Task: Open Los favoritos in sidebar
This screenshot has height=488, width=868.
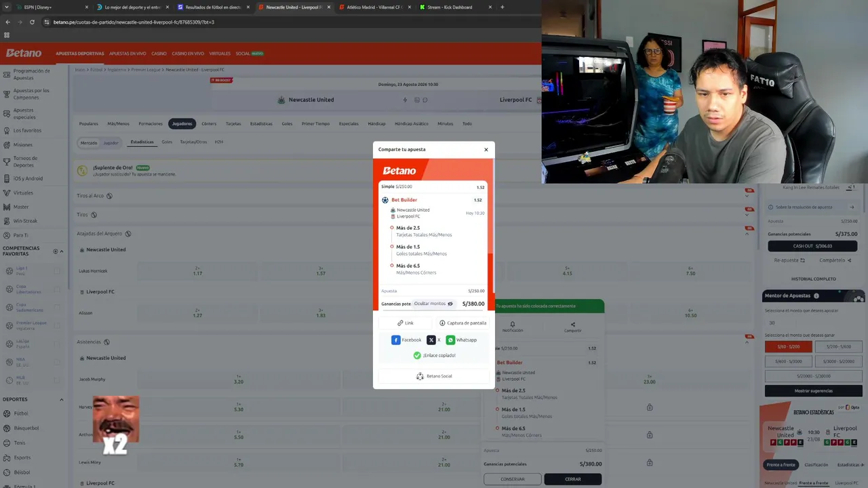Action: tap(27, 130)
